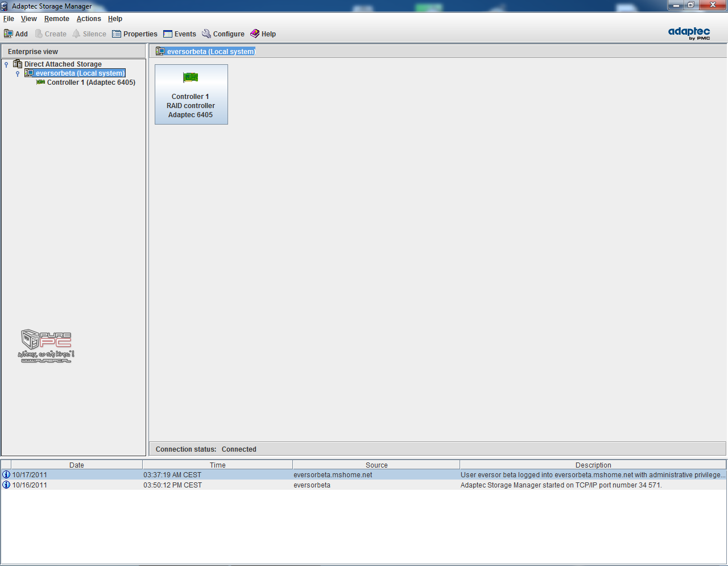Open the Events viewer icon
This screenshot has width=728, height=566.
click(168, 34)
